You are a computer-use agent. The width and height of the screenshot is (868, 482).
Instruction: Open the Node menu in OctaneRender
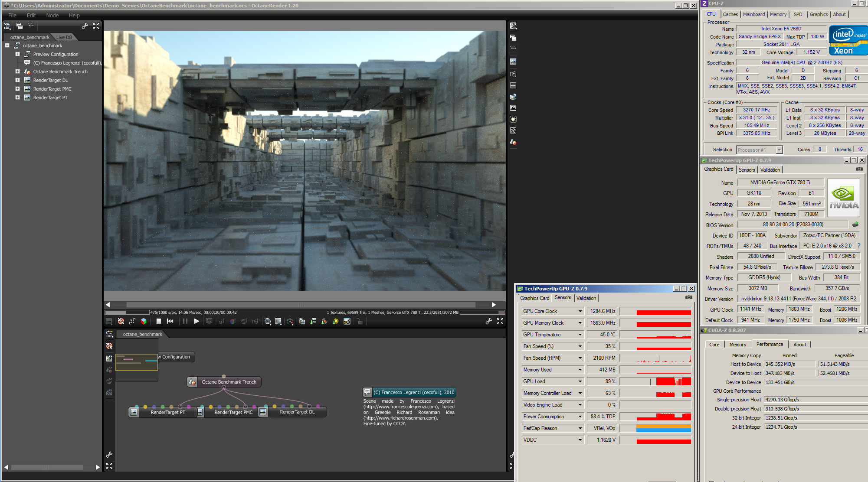[x=52, y=15]
